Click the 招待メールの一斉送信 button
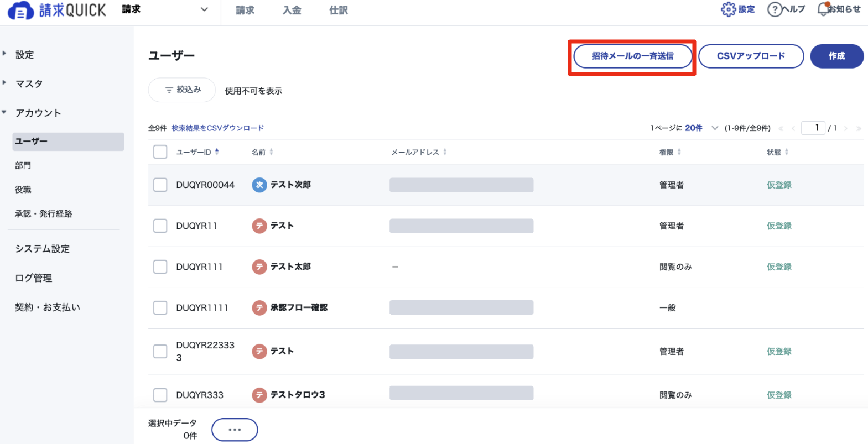Screen dimensions: 868x444 pyautogui.click(x=632, y=56)
